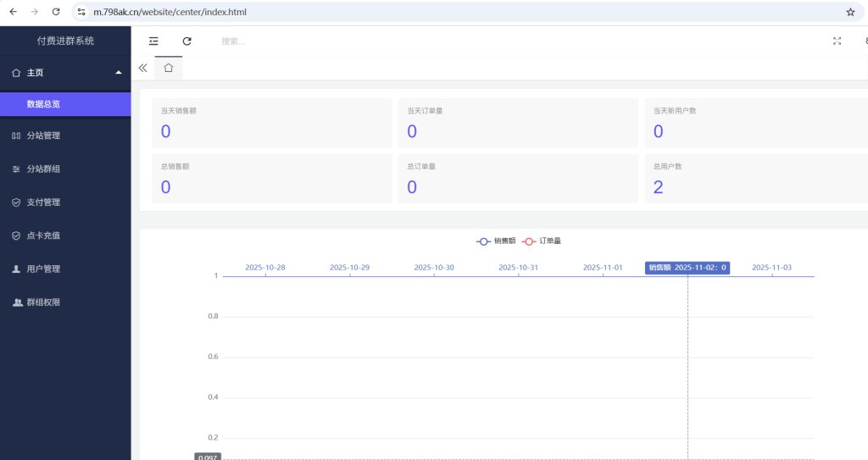This screenshot has width=868, height=460.
Task: Bookmark this page with star icon
Action: pos(850,12)
